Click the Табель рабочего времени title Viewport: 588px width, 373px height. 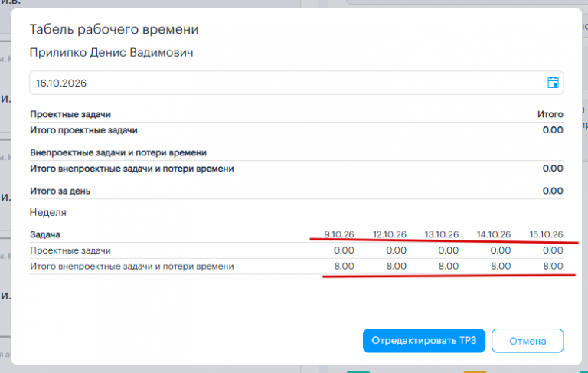114,29
